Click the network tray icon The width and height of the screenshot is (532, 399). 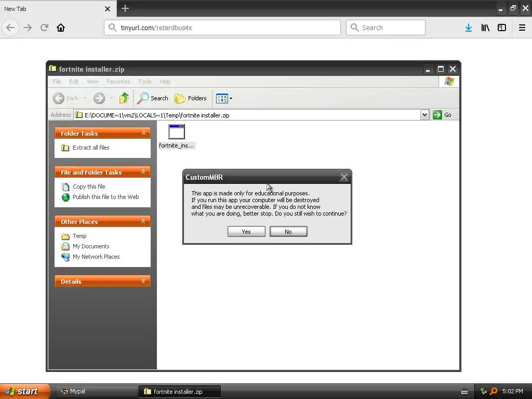(x=484, y=391)
